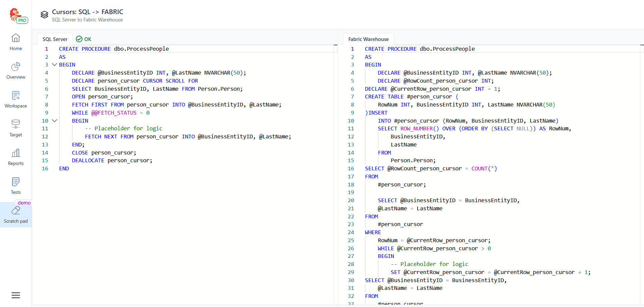The image size is (644, 307).
Task: Select the SQL Server tab
Action: click(x=55, y=39)
